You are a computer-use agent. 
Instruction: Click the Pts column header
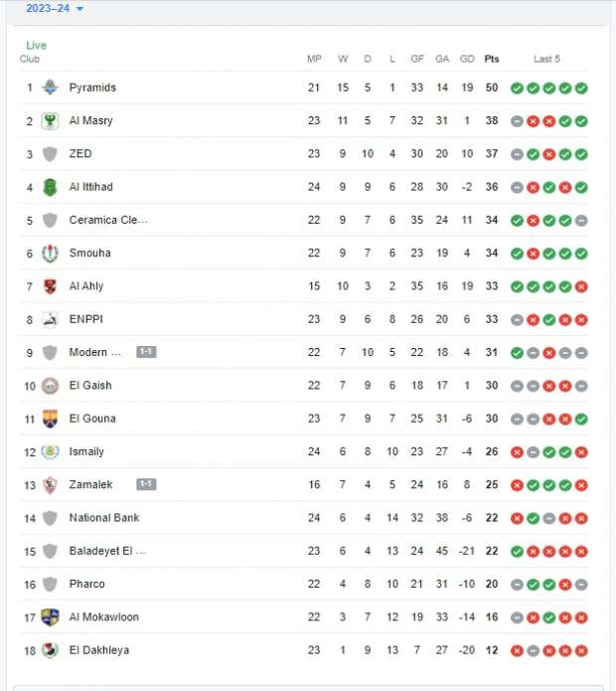coord(492,59)
